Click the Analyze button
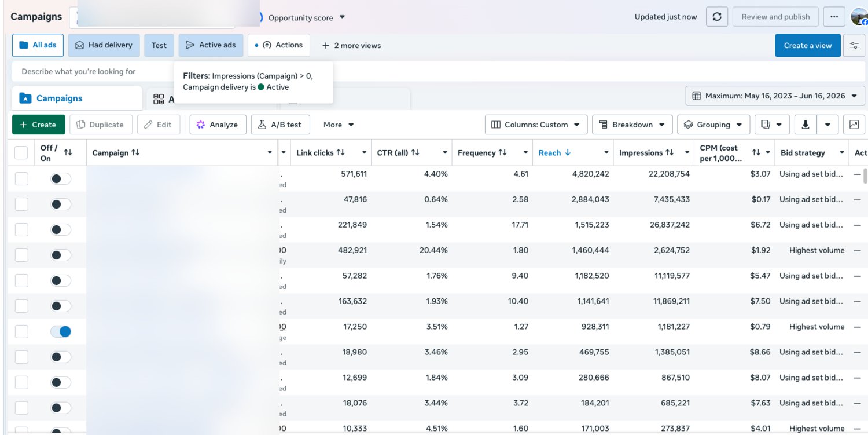This screenshot has width=868, height=435. 218,125
